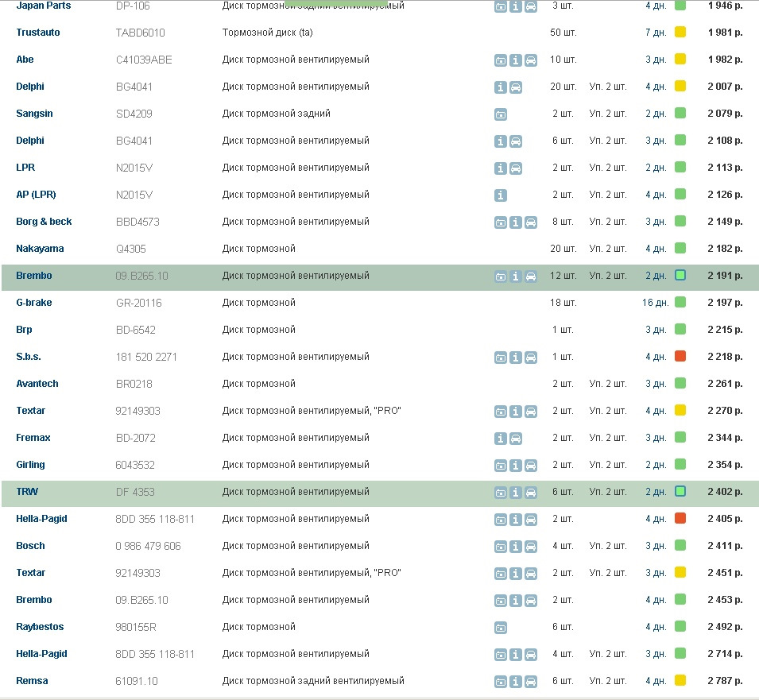The width and height of the screenshot is (759, 700).
Task: Open the Sangsin brand link
Action: [34, 114]
